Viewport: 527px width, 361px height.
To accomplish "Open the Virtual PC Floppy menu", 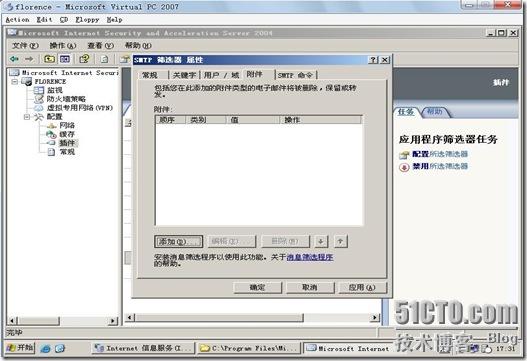I will click(x=87, y=19).
